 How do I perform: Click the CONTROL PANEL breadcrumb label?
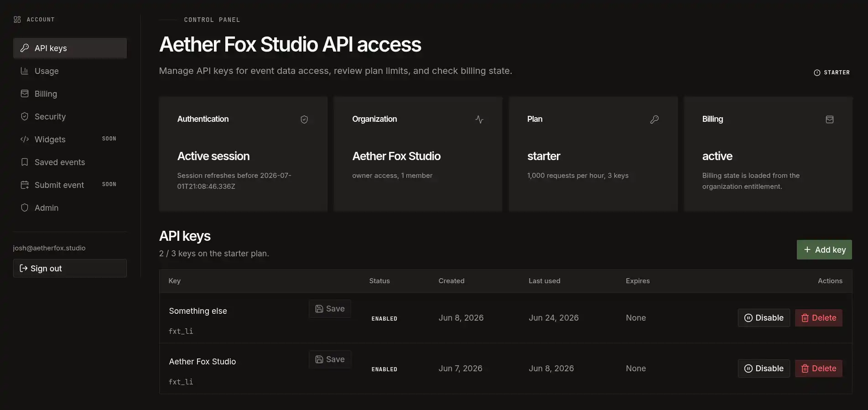(212, 20)
